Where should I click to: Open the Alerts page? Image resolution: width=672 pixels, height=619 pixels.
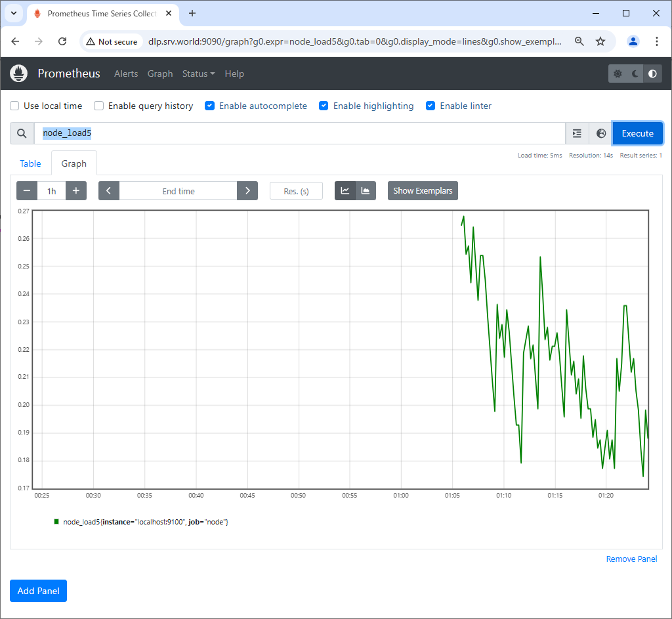[126, 74]
